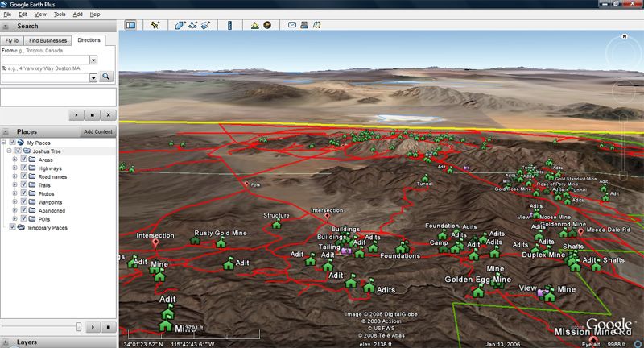Expand the POI's folder

(x=14, y=218)
